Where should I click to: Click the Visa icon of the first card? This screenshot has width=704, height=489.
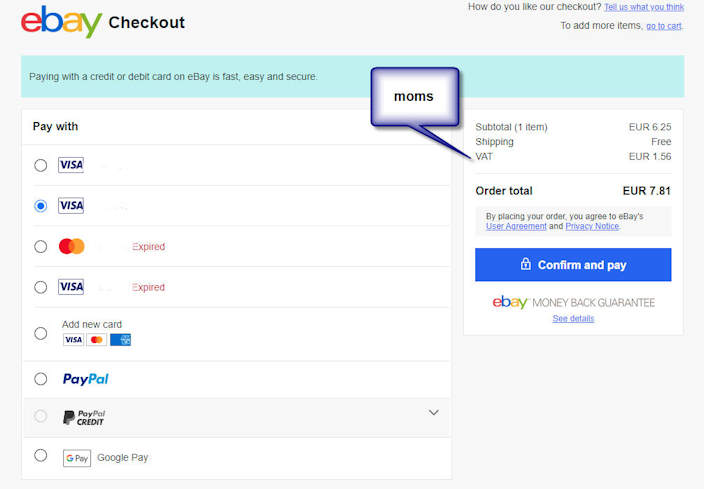[71, 165]
